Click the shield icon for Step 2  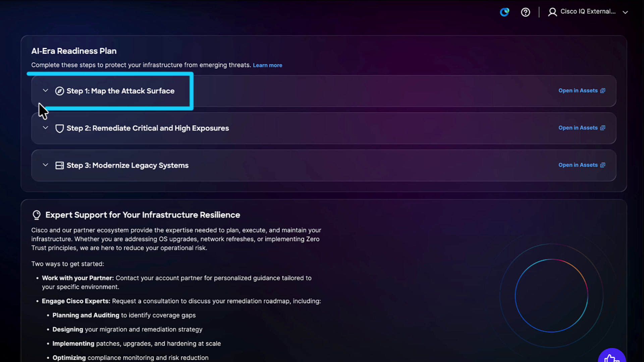coord(59,128)
